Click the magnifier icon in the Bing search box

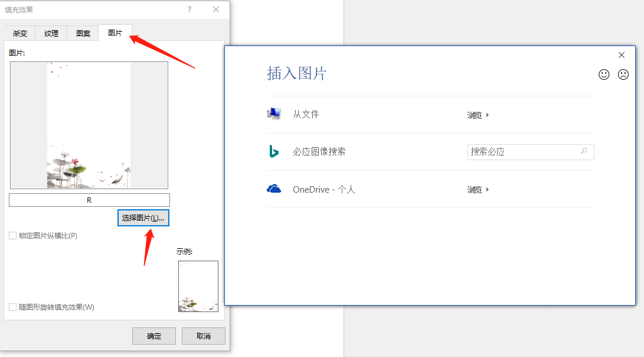coord(583,152)
